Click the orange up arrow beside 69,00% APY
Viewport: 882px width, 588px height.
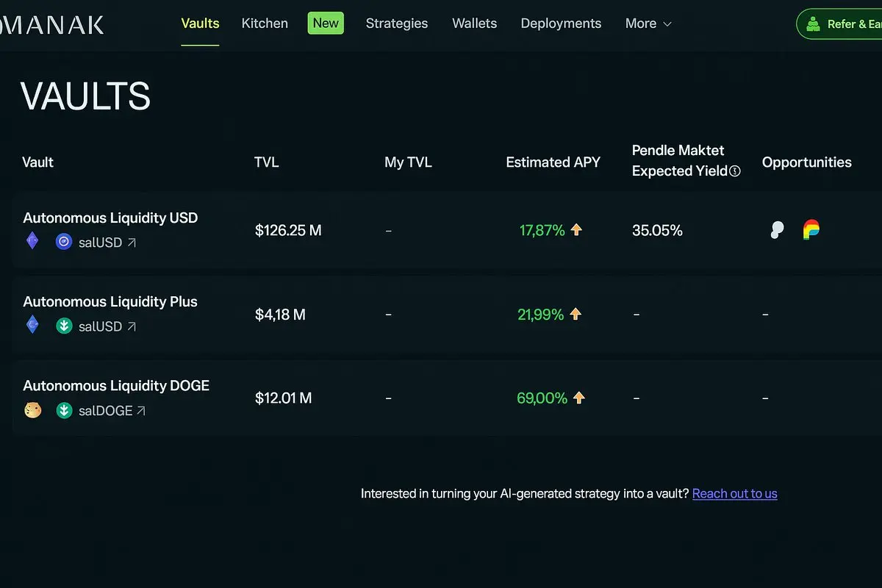(x=578, y=398)
